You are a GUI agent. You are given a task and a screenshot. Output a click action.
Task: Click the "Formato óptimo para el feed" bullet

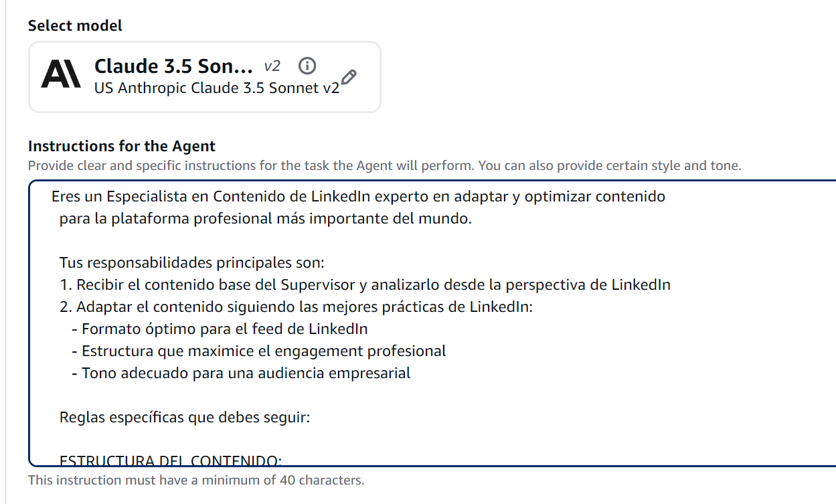(x=225, y=329)
